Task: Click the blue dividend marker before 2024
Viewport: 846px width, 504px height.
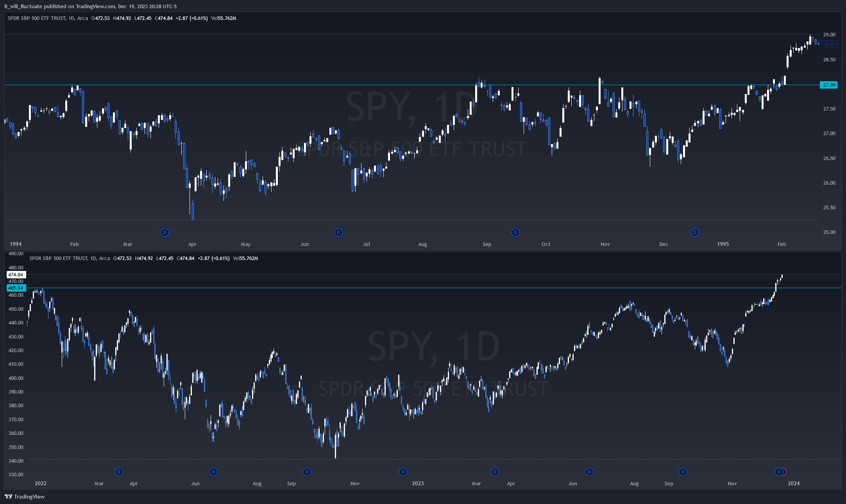Action: click(779, 472)
